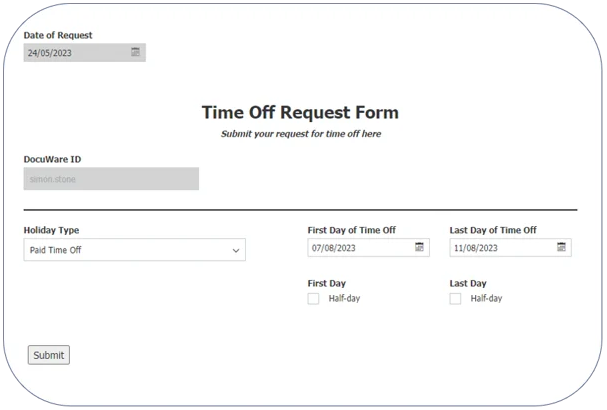
Task: Open the Last Day of Time Off calendar icon
Action: [562, 247]
